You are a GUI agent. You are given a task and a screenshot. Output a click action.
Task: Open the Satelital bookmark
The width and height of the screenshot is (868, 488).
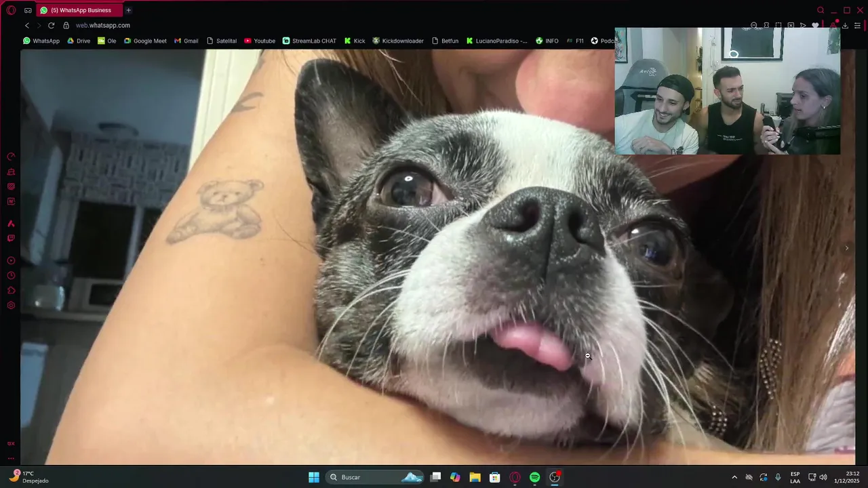221,41
